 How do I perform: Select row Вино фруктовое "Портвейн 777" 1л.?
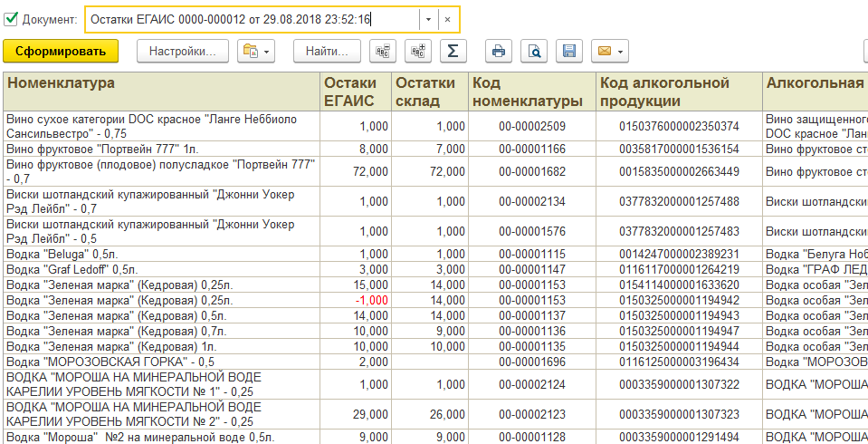pos(162,150)
